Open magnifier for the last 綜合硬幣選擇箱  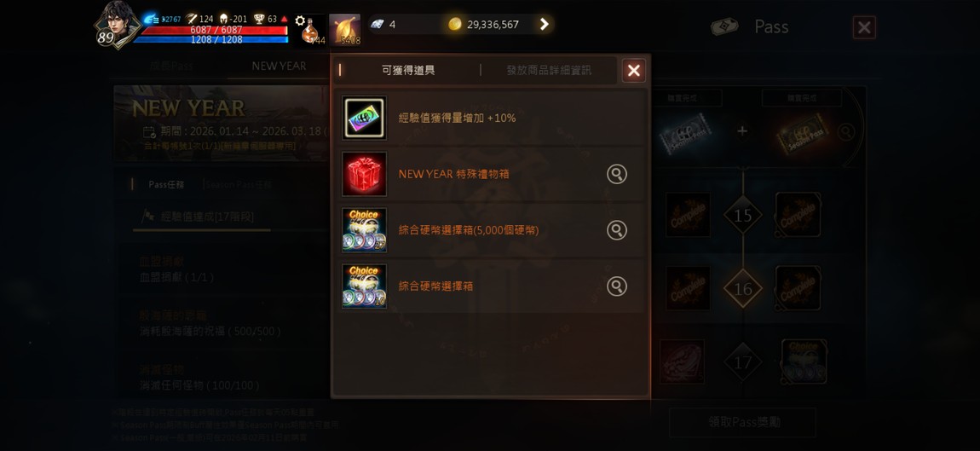pos(616,286)
